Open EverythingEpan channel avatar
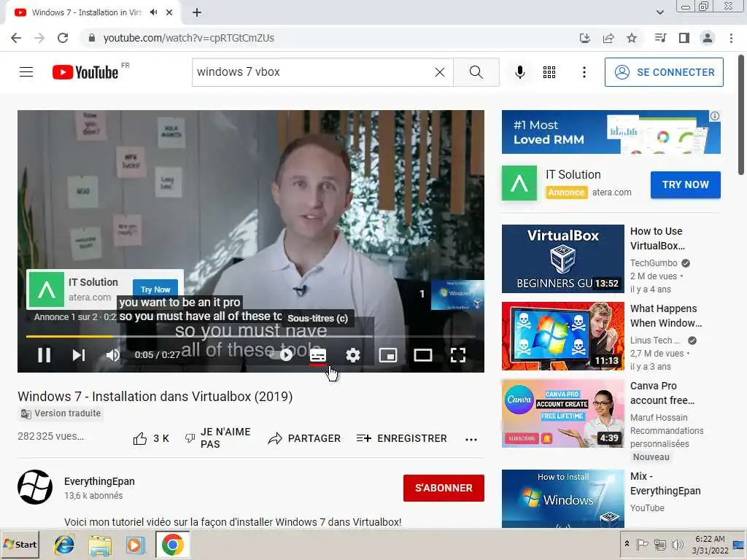 click(35, 487)
